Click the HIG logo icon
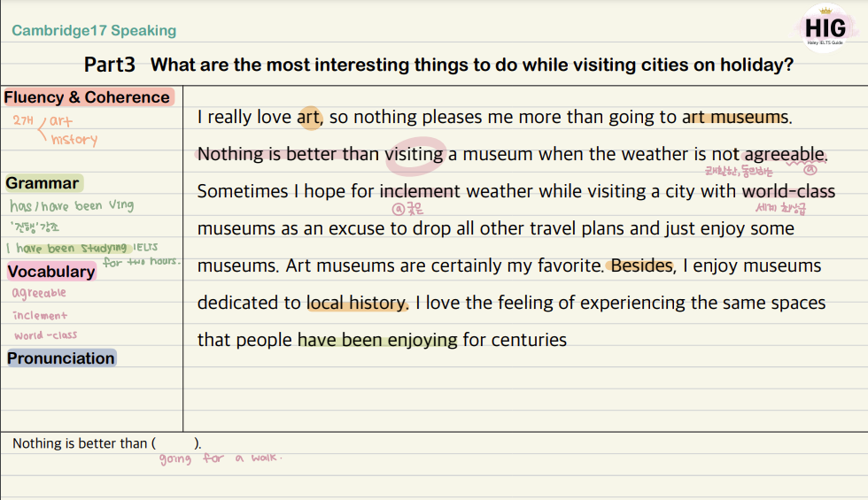The height and width of the screenshot is (500, 868). [825, 28]
